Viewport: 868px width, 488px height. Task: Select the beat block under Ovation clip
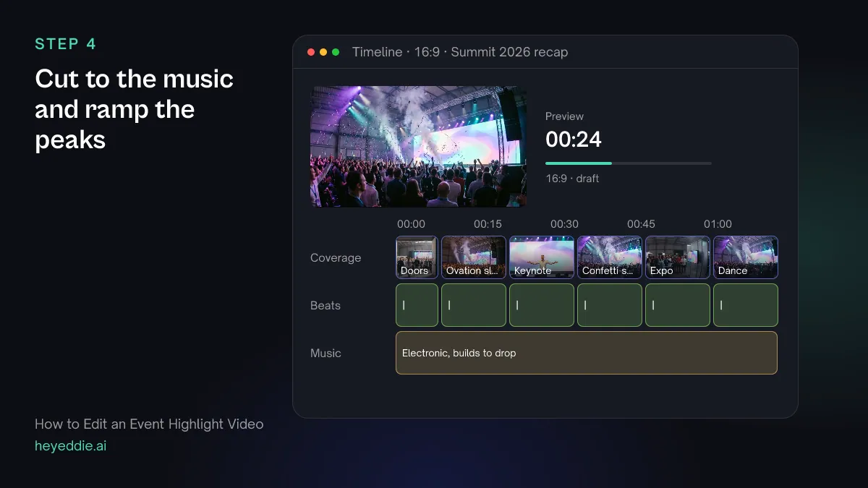474,305
